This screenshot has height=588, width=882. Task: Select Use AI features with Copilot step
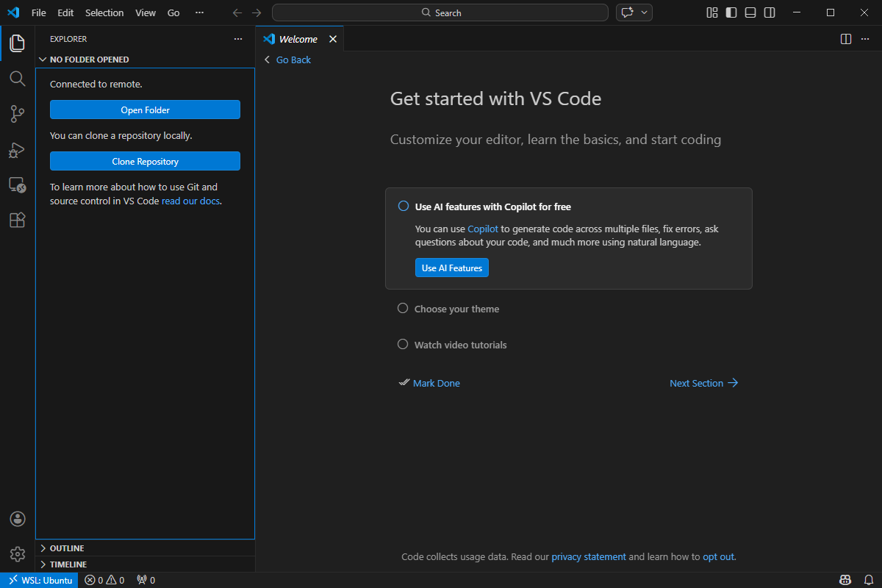[x=492, y=207]
